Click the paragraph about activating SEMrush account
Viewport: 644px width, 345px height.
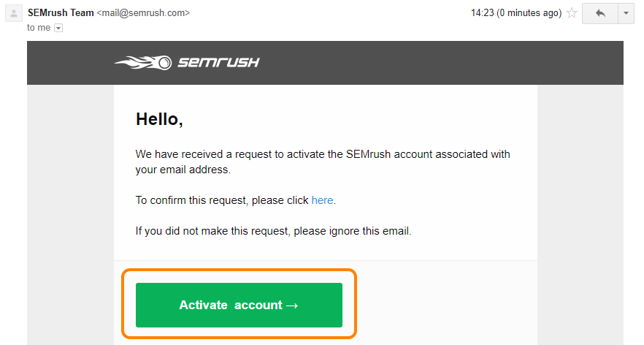[323, 162]
